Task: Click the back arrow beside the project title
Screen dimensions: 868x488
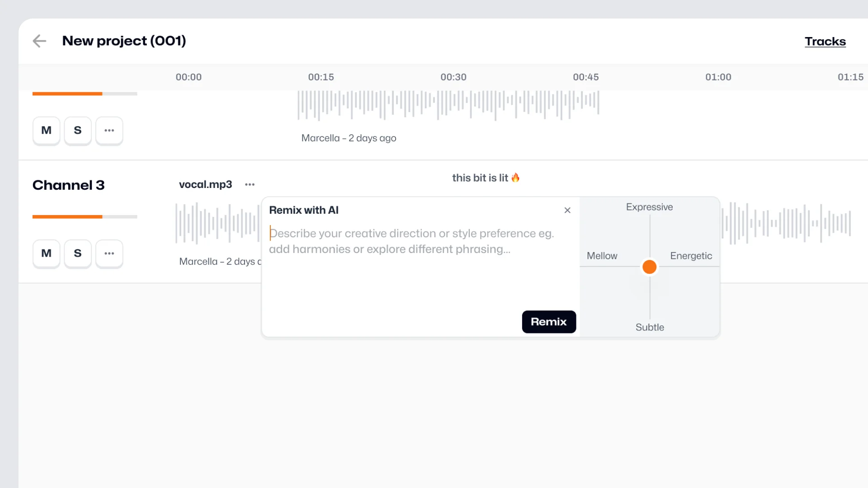Action: (x=39, y=41)
